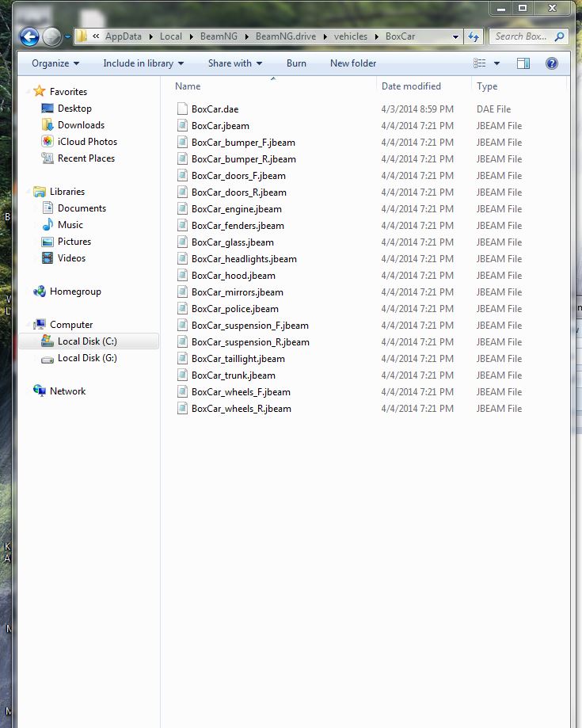This screenshot has width=582, height=728.
Task: Open Recent Places in the navigation pane
Action: coord(86,158)
